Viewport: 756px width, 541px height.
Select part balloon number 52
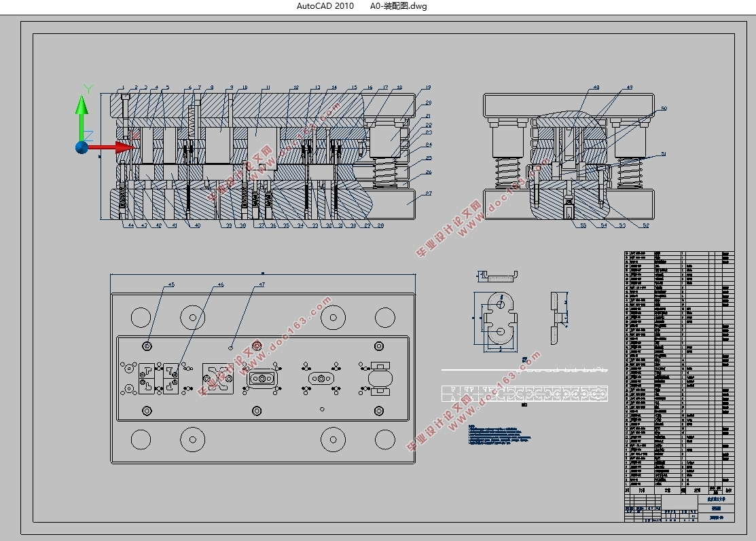coord(646,225)
